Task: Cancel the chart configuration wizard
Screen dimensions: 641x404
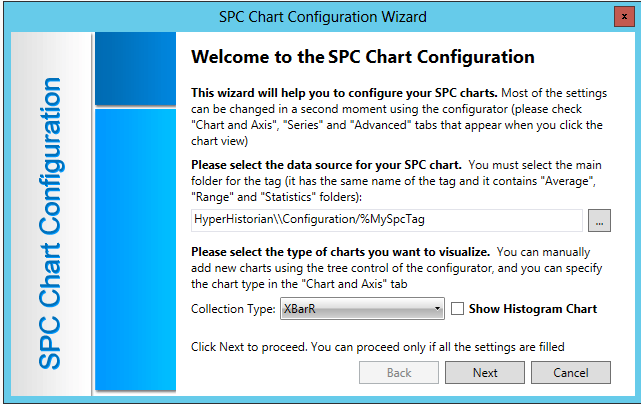Action: click(x=571, y=373)
